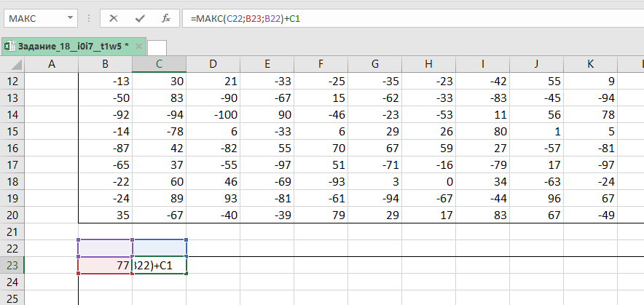Click cell B23 containing 77

click(105, 266)
